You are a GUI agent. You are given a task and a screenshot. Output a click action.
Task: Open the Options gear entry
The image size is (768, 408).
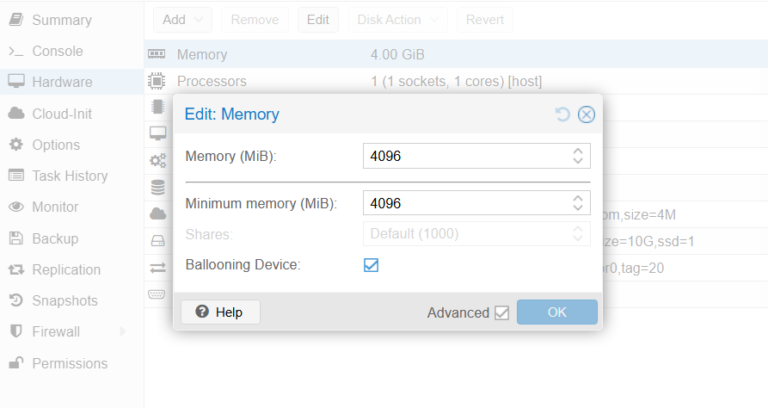[55, 145]
